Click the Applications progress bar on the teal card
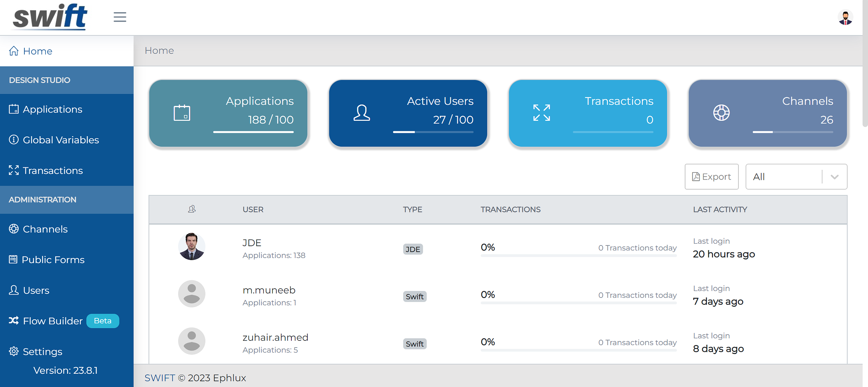 [x=253, y=132]
